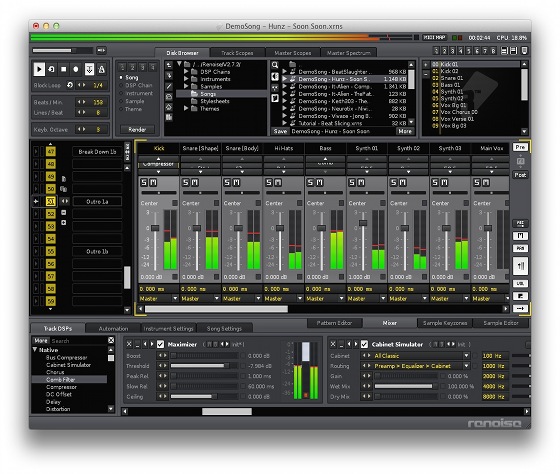Toggle pattern loop button in transport
The image size is (560, 474).
point(51,69)
